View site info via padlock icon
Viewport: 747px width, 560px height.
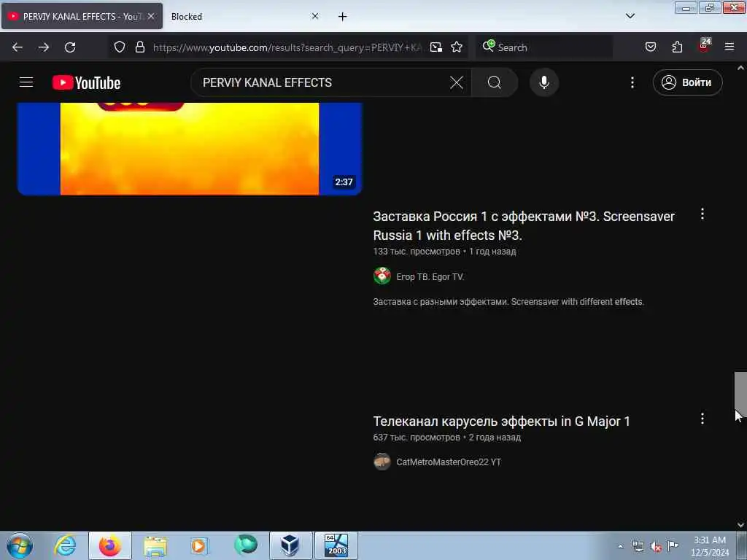tap(139, 47)
